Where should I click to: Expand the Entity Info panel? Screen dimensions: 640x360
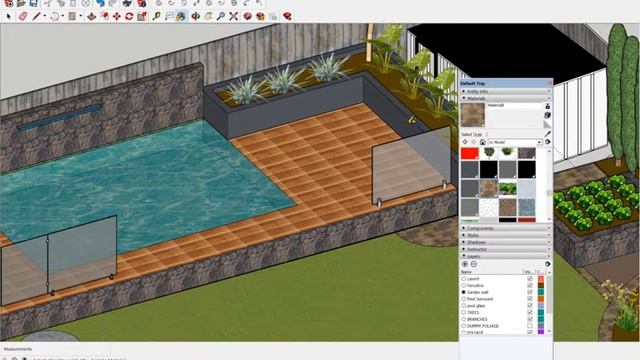point(506,91)
